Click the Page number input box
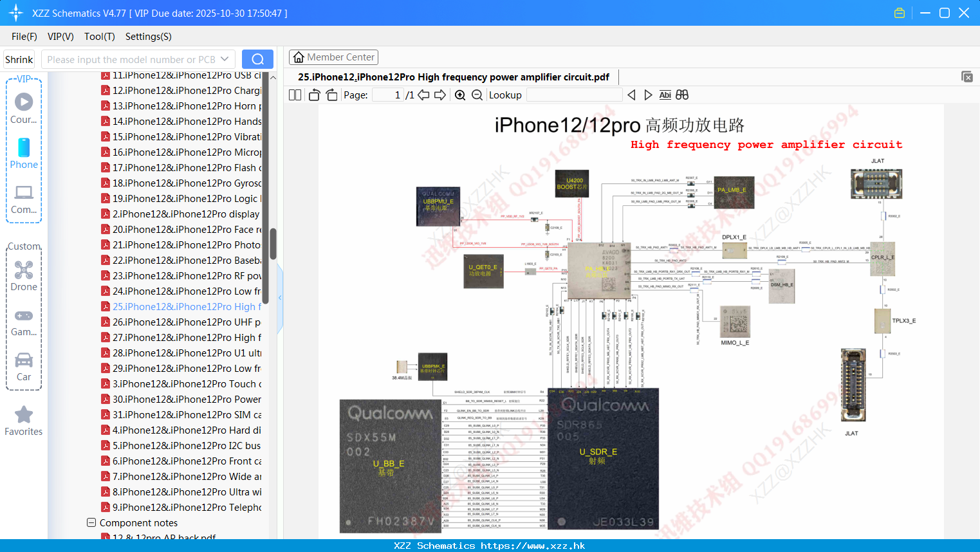 (x=387, y=95)
